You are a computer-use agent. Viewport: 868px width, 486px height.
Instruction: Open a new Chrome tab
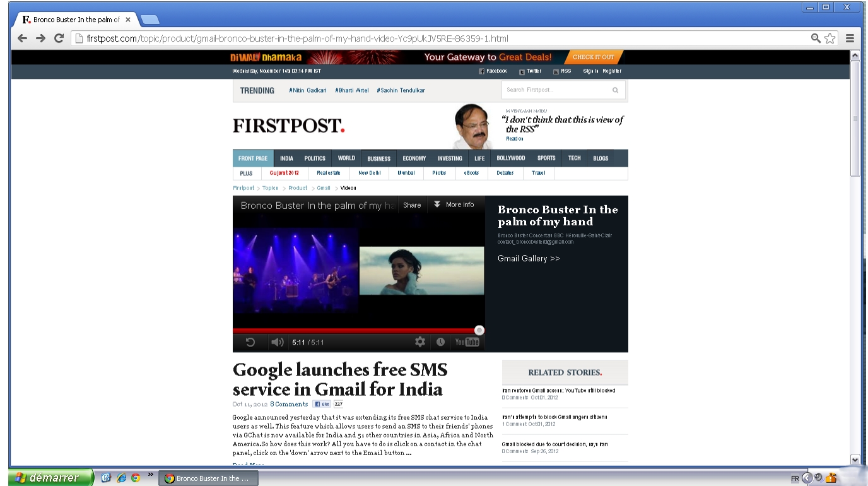[150, 20]
